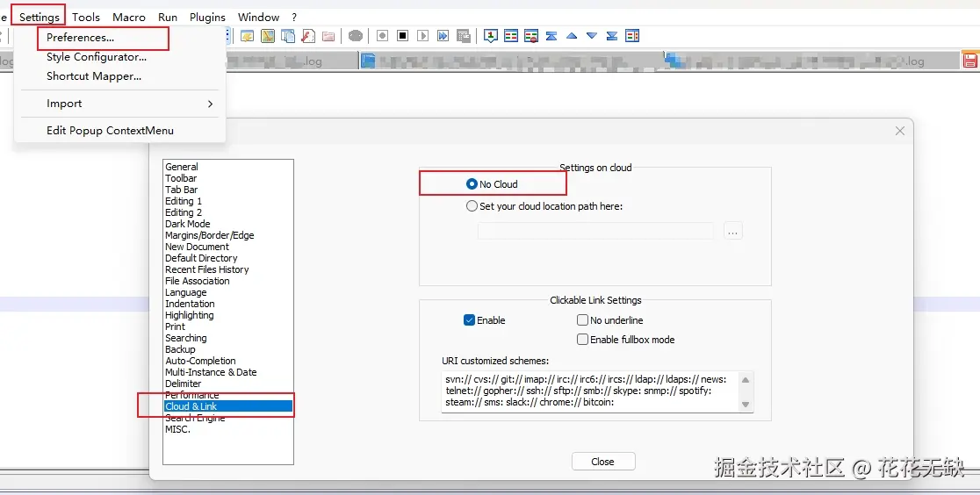Screen dimensions: 980x495
Task: Run macro multiple times double-arrow icon
Action: (x=443, y=36)
